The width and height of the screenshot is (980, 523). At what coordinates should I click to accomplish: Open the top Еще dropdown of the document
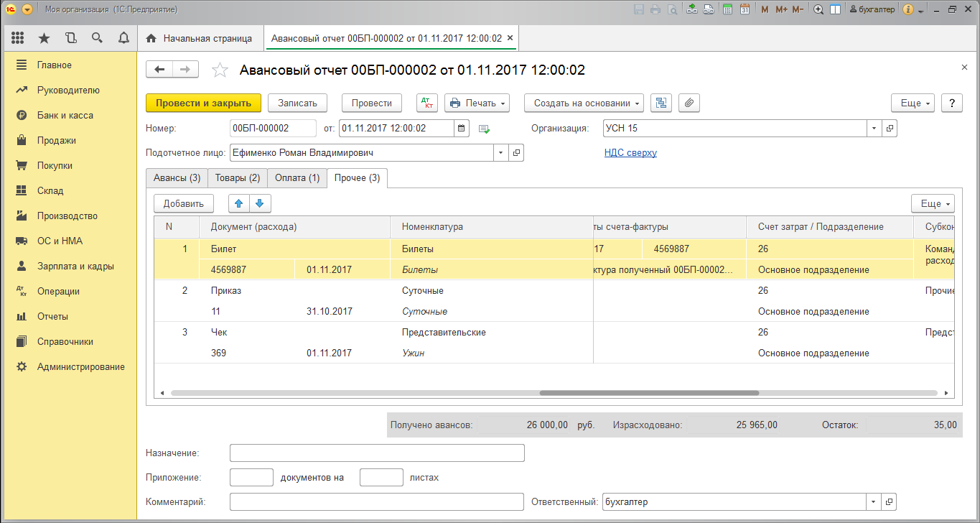(x=913, y=103)
